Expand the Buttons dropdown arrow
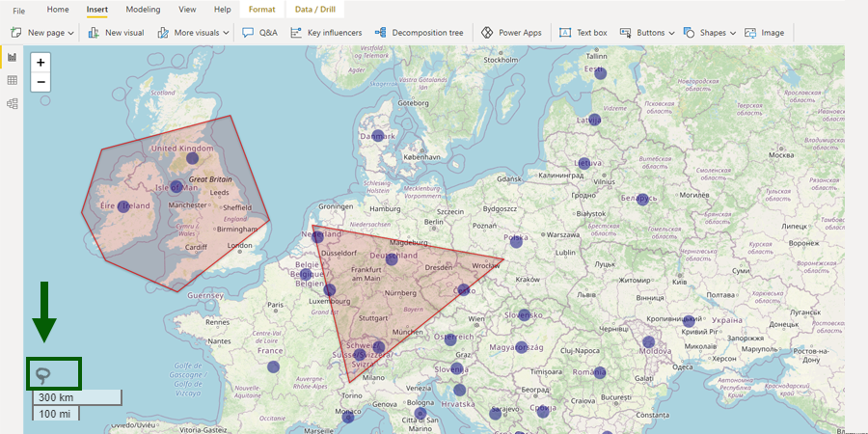The image size is (868, 434). pyautogui.click(x=671, y=33)
